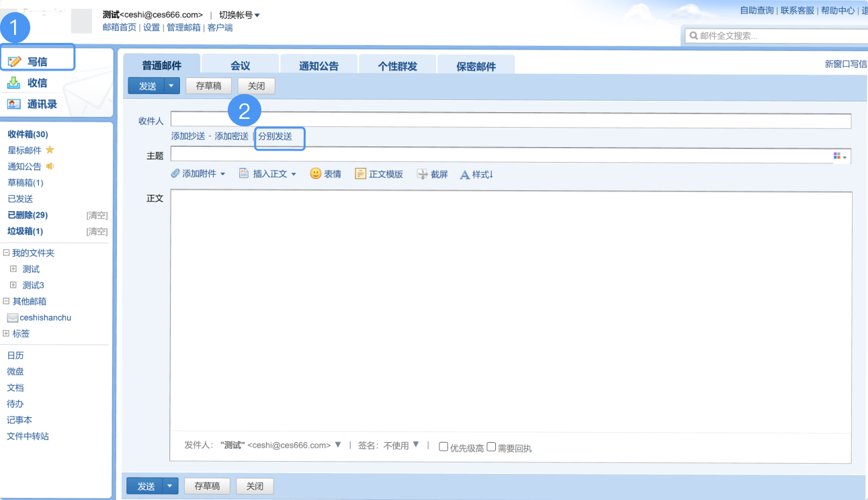Click the contacts (通讯录) card icon
Image resolution: width=868 pixels, height=500 pixels.
14,104
